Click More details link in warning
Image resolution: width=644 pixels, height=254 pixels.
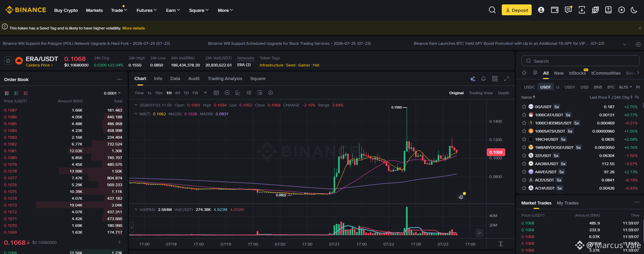pos(133,28)
